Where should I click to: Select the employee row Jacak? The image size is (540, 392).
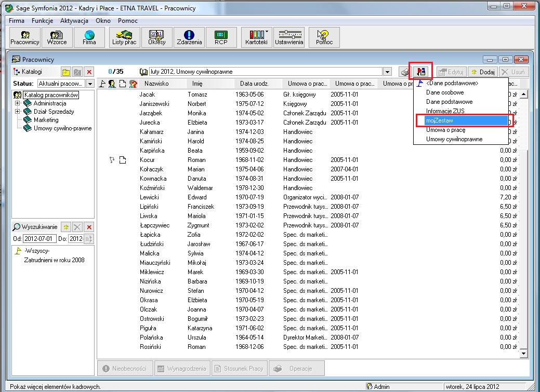tap(308, 94)
